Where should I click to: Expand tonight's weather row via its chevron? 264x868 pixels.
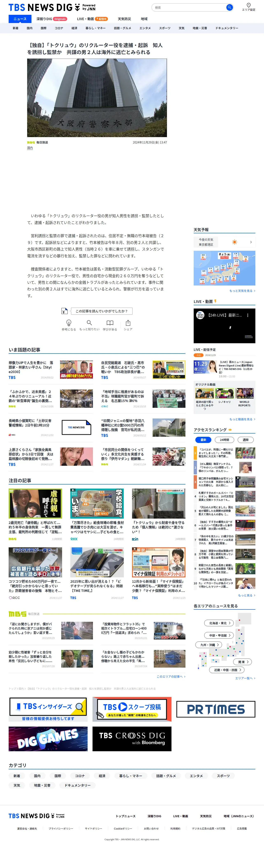click(251, 242)
